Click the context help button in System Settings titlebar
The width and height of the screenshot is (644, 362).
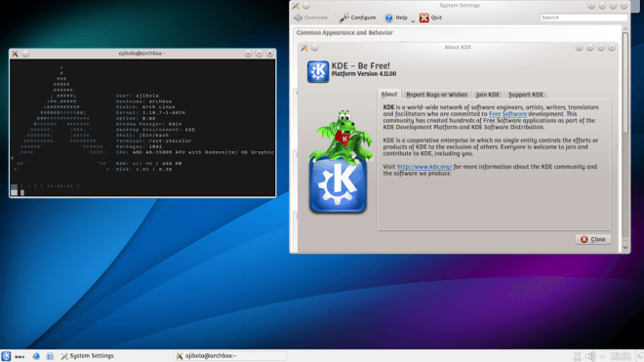click(x=591, y=6)
